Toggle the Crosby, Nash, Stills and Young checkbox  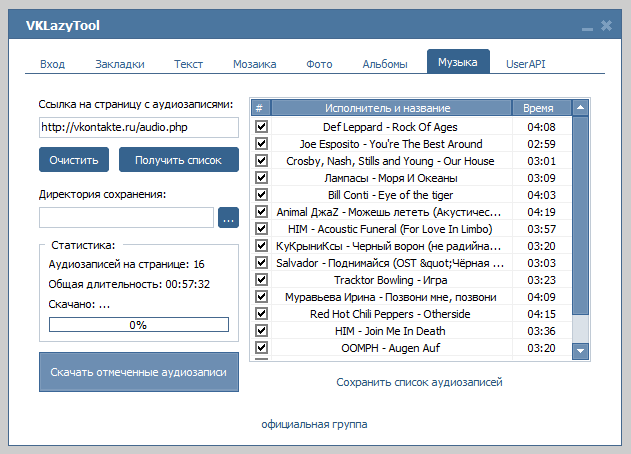pos(262,161)
